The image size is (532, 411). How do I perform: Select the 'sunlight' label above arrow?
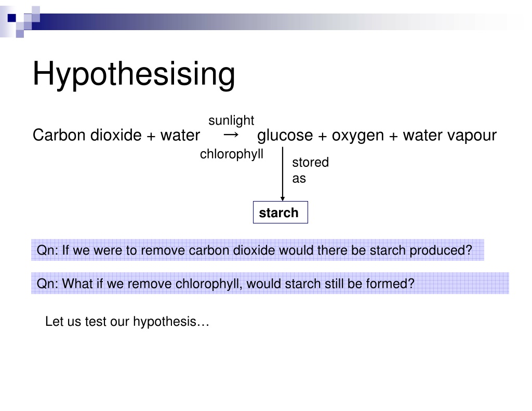click(x=231, y=121)
